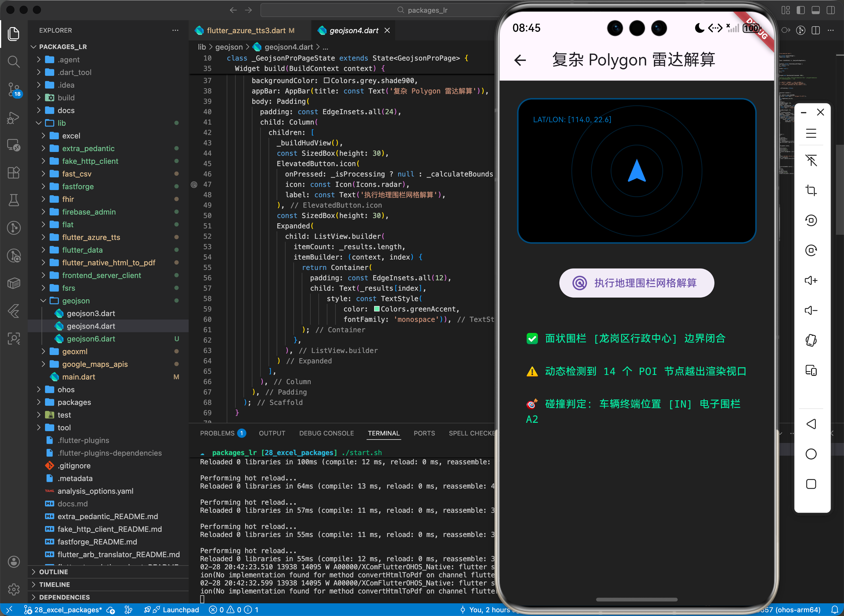
Task: Click the emulator rotate device icon
Action: pyautogui.click(x=811, y=340)
